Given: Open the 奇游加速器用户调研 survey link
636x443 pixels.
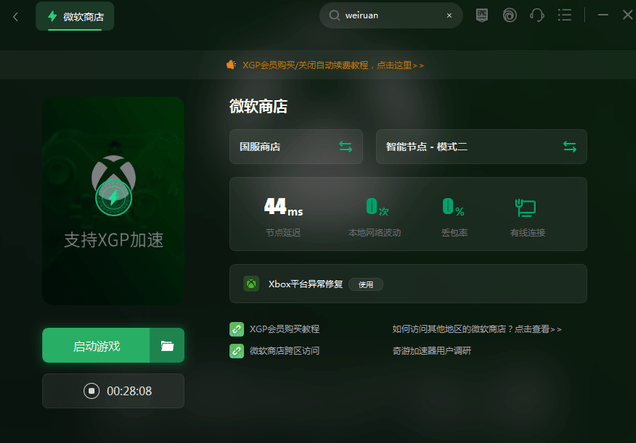Looking at the screenshot, I should click(x=432, y=351).
